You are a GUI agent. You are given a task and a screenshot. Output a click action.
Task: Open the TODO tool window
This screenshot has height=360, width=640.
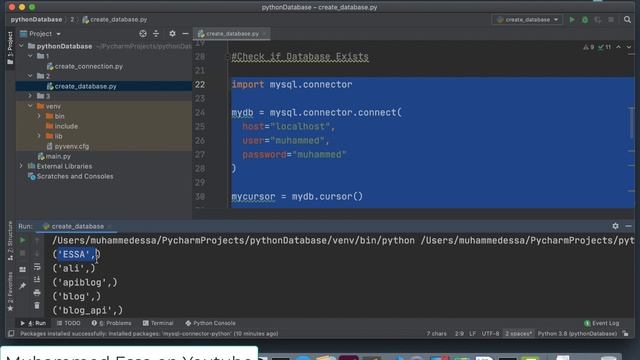pyautogui.click(x=69, y=323)
